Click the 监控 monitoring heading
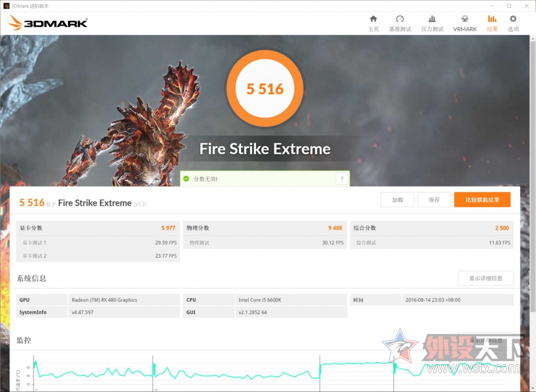 click(24, 340)
